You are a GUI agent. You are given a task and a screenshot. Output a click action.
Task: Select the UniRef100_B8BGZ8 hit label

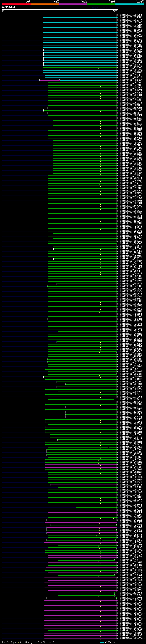coord(131,128)
